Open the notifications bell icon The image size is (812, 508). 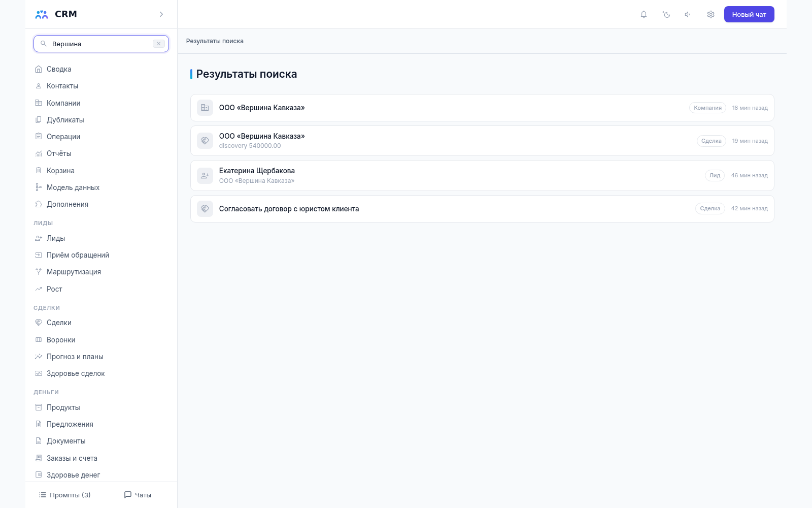pyautogui.click(x=644, y=14)
